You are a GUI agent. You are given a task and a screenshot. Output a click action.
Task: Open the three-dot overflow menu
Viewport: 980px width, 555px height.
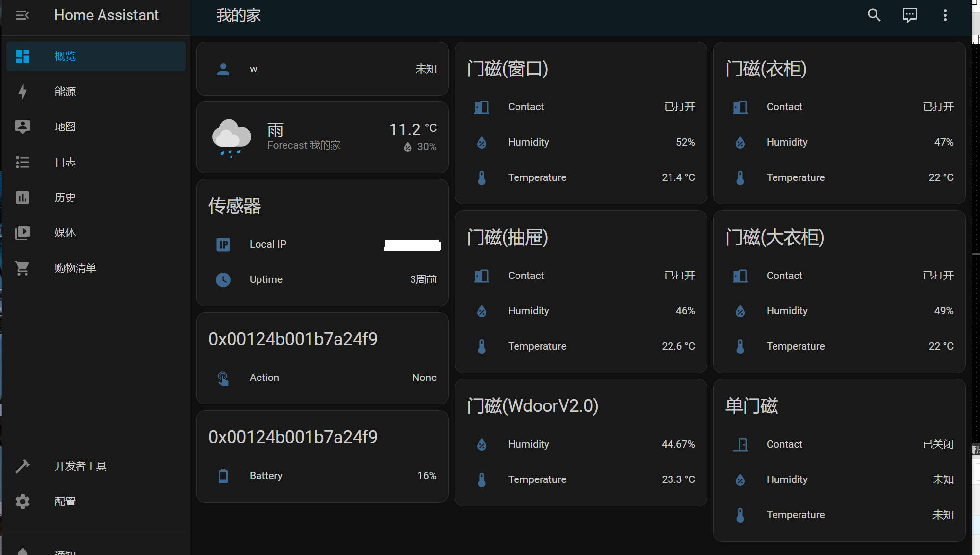[x=945, y=15]
